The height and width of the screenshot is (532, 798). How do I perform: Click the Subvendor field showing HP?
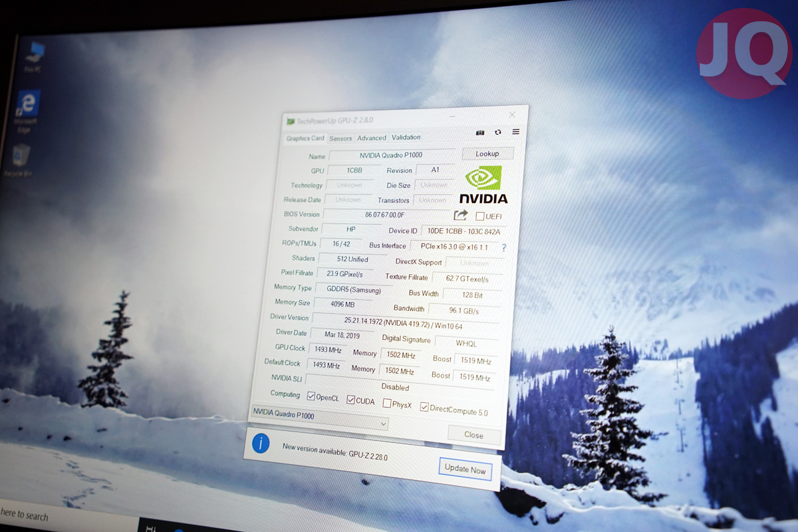[351, 229]
